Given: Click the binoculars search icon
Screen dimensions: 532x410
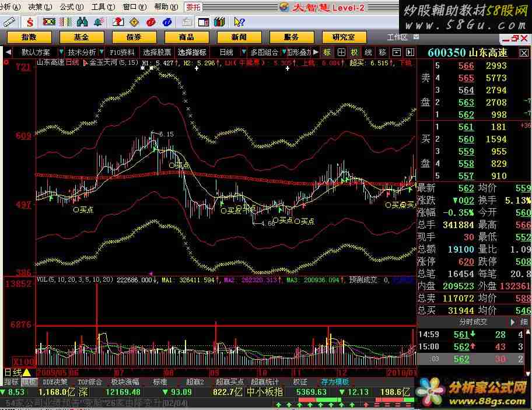Looking at the screenshot, I should pyautogui.click(x=82, y=22).
